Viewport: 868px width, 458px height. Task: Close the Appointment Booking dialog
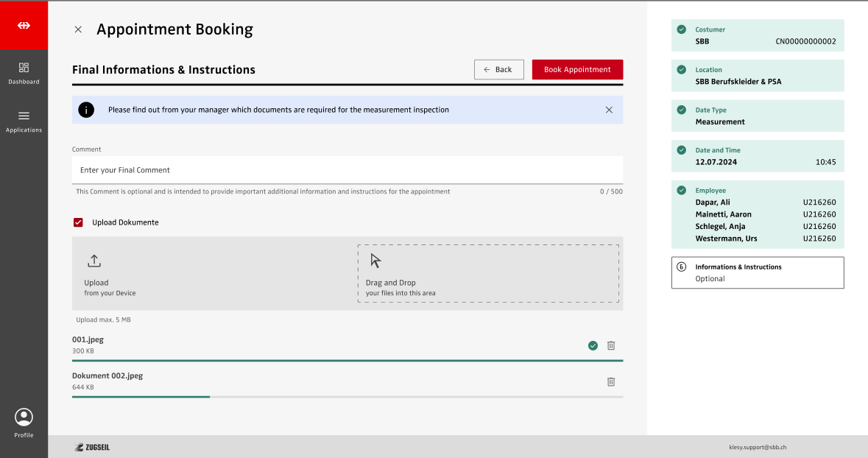point(78,29)
